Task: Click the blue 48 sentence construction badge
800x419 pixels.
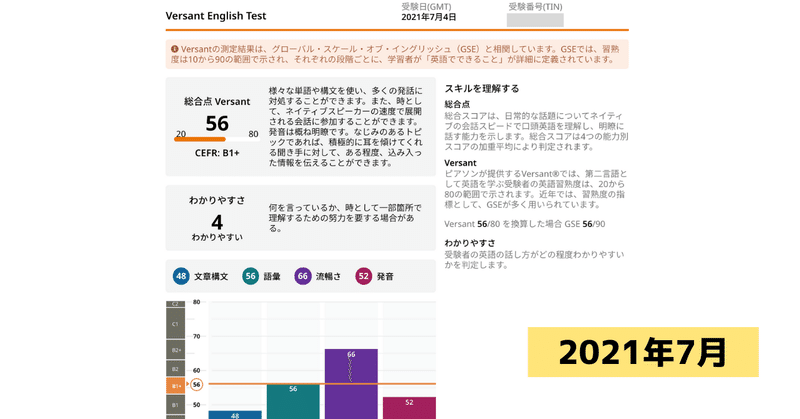Action: tap(181, 276)
